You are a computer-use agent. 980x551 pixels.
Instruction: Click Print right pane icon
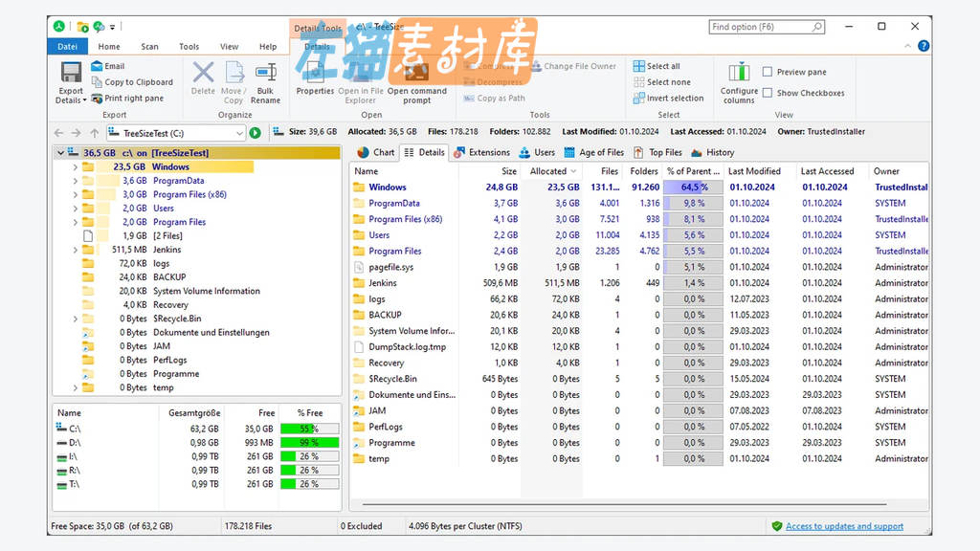coord(97,99)
